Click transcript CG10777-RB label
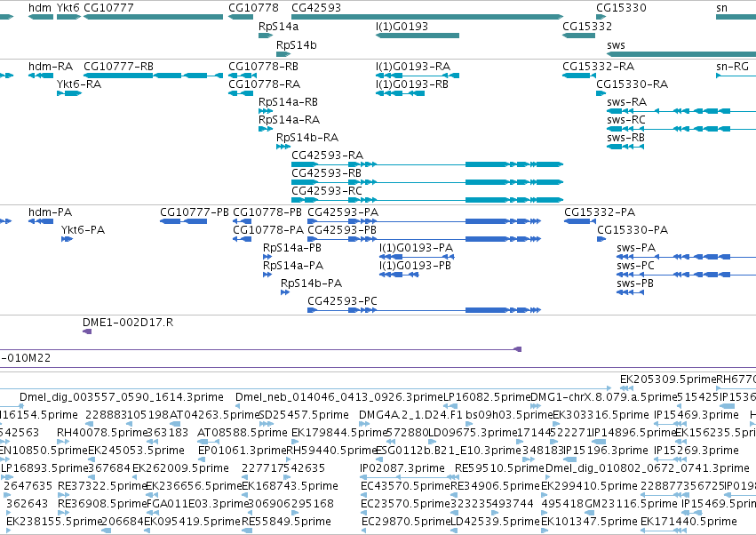Image resolution: width=756 pixels, height=535 pixels. pyautogui.click(x=119, y=66)
